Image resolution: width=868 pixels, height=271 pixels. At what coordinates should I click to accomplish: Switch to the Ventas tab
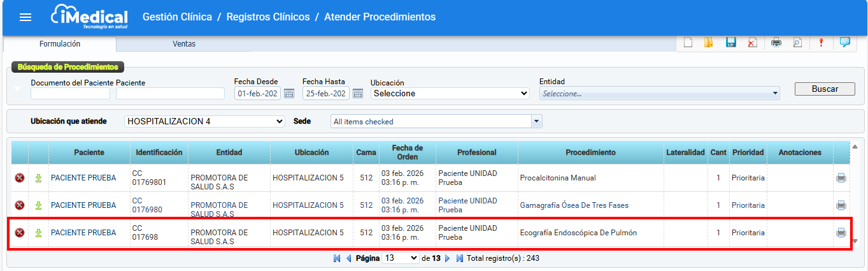[x=184, y=44]
